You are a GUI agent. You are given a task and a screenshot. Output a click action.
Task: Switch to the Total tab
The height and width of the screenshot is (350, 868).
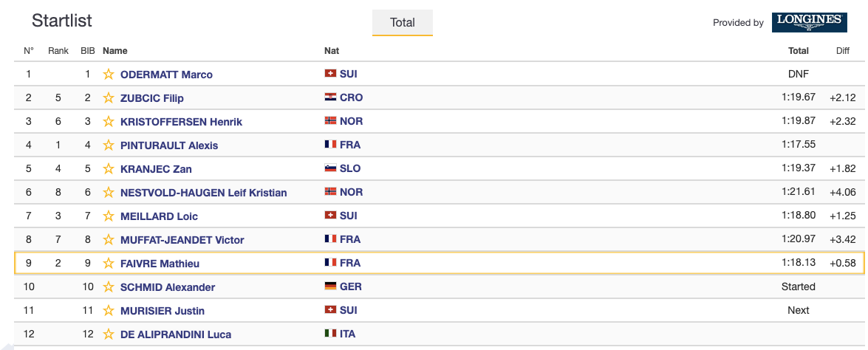tap(403, 22)
